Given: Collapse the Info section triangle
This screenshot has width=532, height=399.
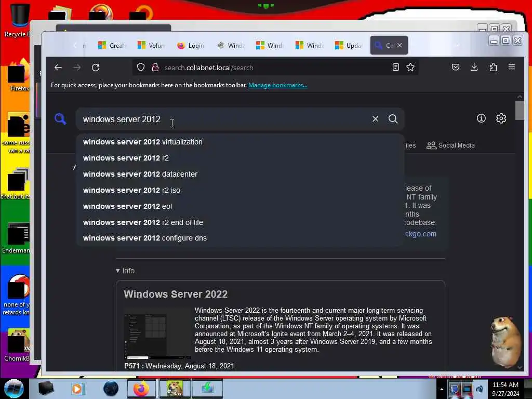Looking at the screenshot, I should tap(118, 271).
